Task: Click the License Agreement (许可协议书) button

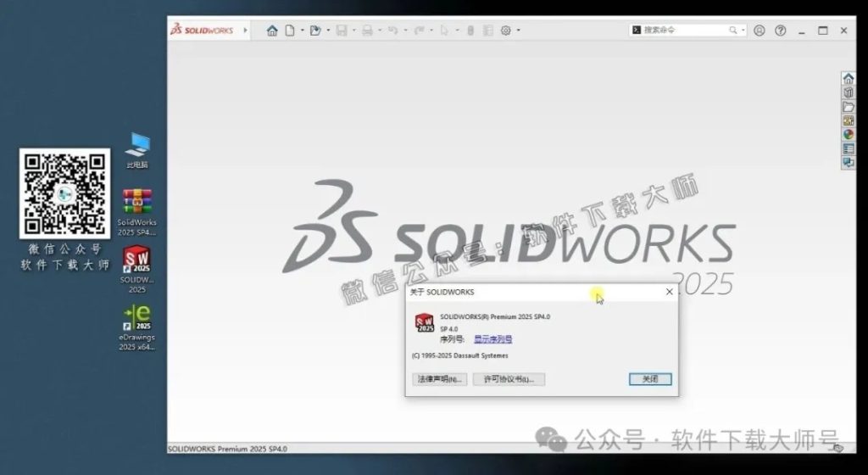Action: pos(509,379)
